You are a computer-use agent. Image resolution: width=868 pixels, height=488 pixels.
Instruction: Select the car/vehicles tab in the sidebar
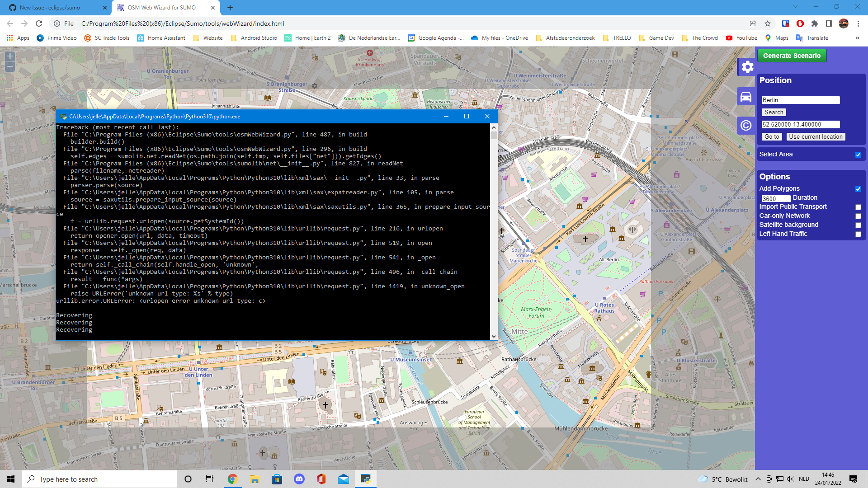(747, 96)
